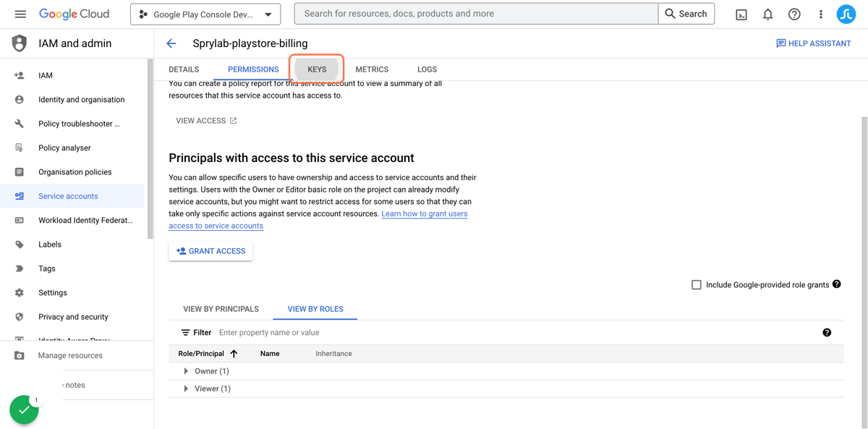Open the Google Play Console Dev project dropdown
Image resolution: width=868 pixels, height=429 pixels.
pyautogui.click(x=205, y=14)
